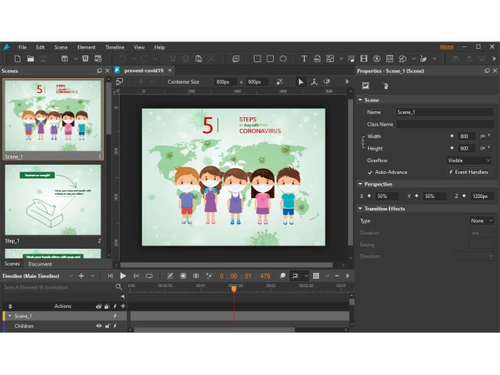Click the scene Name input field
The height and width of the screenshot is (375, 500).
[x=445, y=112]
